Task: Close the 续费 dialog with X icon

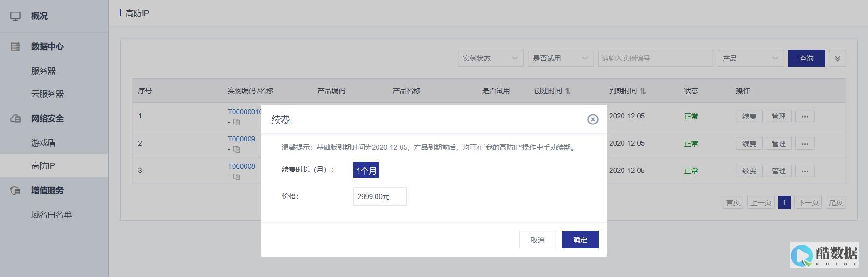Action: (593, 119)
